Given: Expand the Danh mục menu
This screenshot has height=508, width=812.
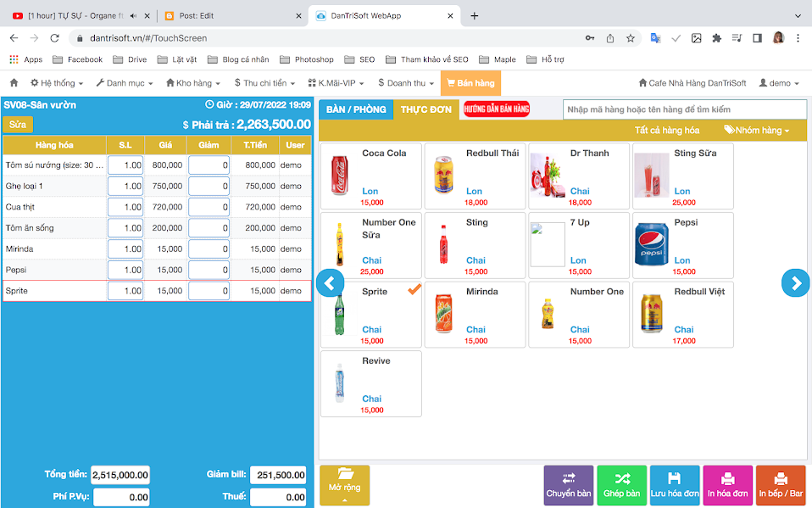Looking at the screenshot, I should click(125, 83).
